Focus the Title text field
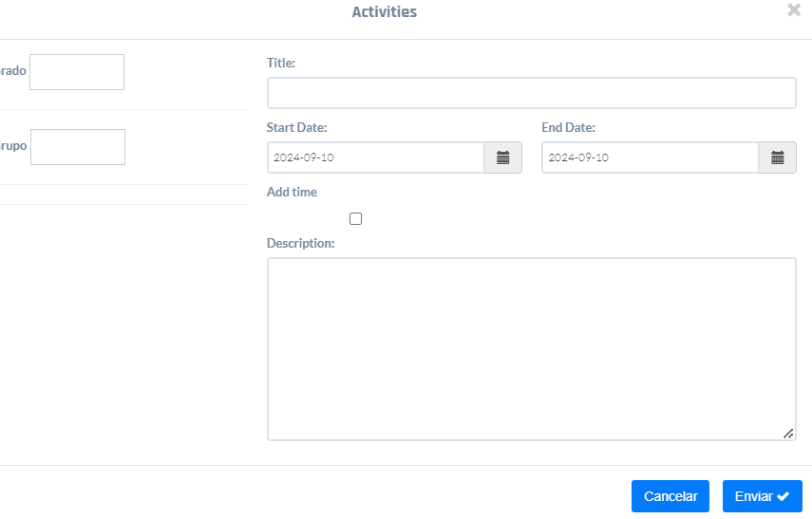812x519 pixels. pyautogui.click(x=531, y=93)
